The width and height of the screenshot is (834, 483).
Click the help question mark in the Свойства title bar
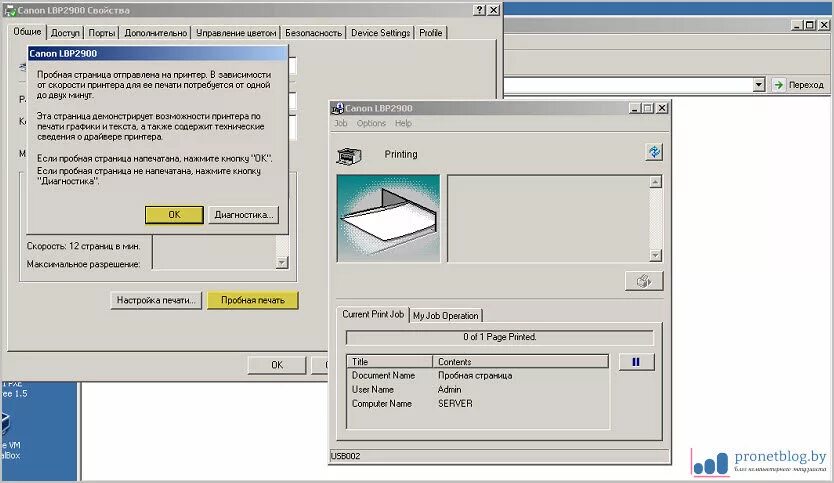(479, 10)
